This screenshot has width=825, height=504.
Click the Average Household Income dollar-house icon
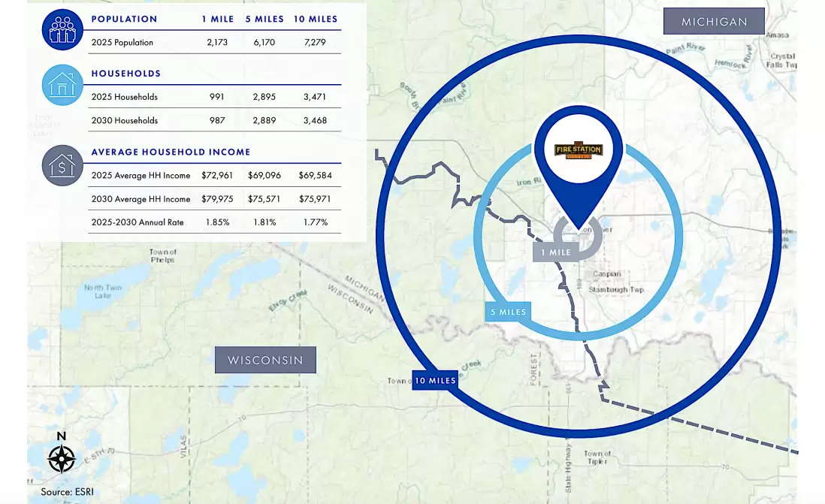62,165
